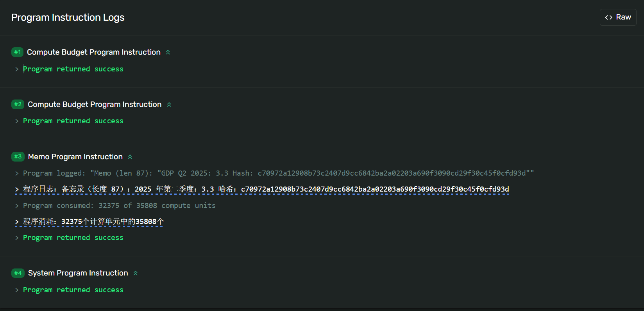Click 'Program returned success' under System instruction
The height and width of the screenshot is (311, 644).
[73, 290]
